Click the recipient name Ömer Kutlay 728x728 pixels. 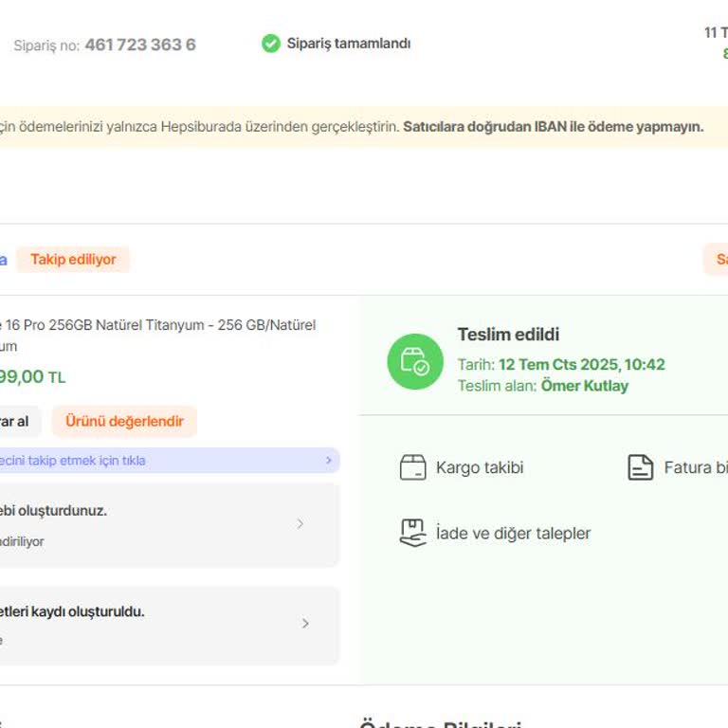pyautogui.click(x=584, y=386)
